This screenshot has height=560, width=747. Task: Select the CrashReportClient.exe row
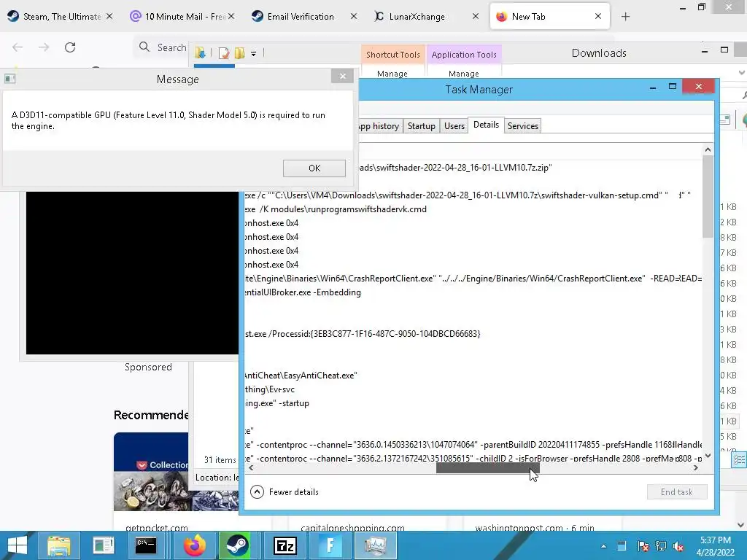[x=473, y=278]
